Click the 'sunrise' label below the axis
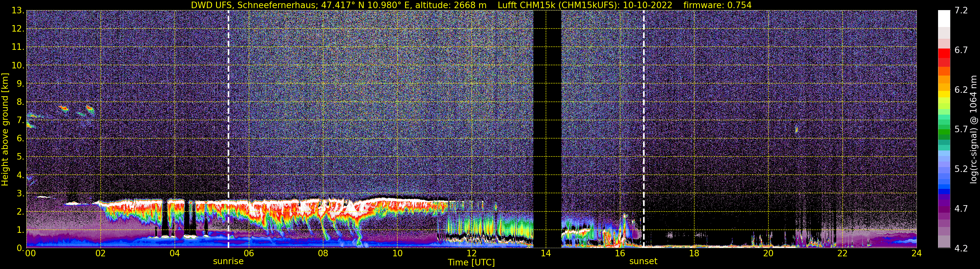Viewport: 980px width, 269px height. [x=228, y=262]
